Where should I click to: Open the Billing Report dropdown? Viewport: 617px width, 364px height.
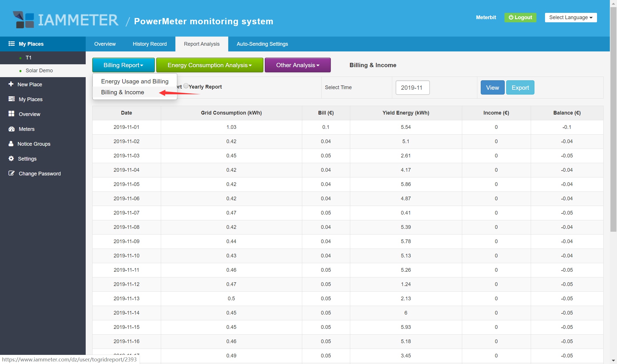123,65
